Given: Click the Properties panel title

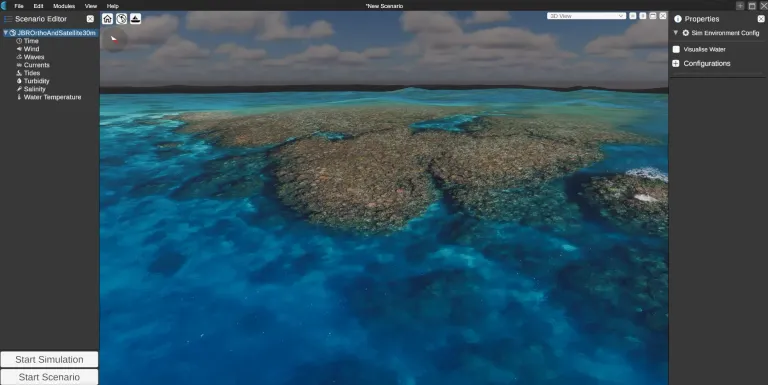Looking at the screenshot, I should [701, 19].
